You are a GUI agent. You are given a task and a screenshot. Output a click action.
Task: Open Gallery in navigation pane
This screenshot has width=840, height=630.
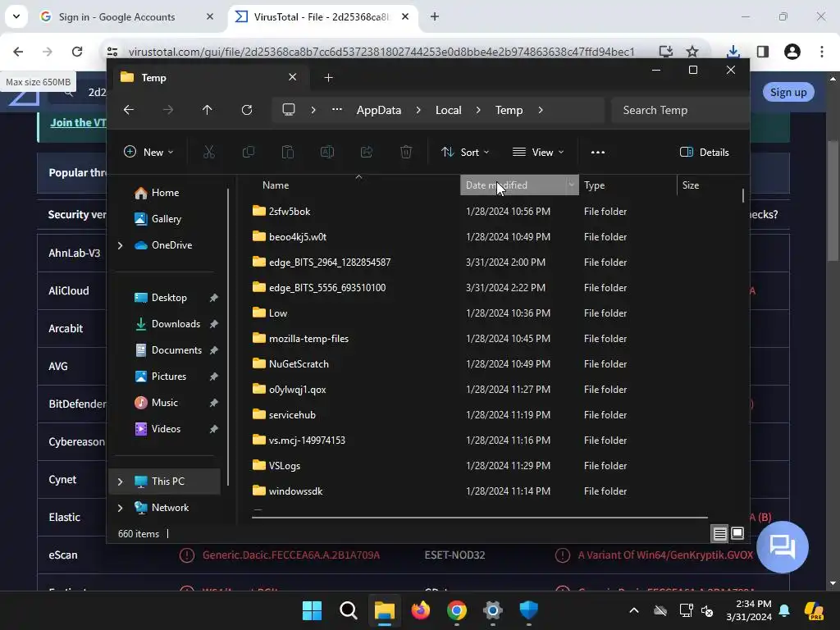coord(166,219)
